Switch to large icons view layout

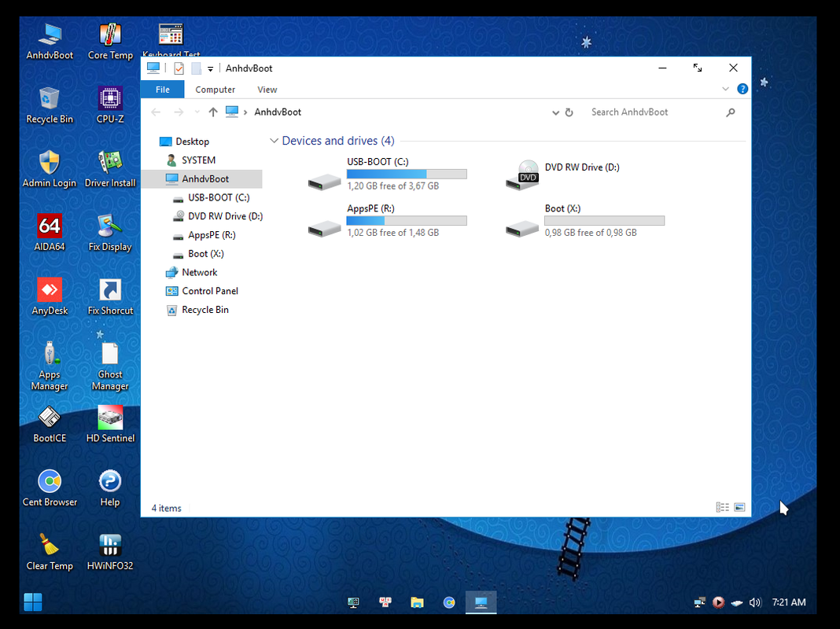click(740, 507)
